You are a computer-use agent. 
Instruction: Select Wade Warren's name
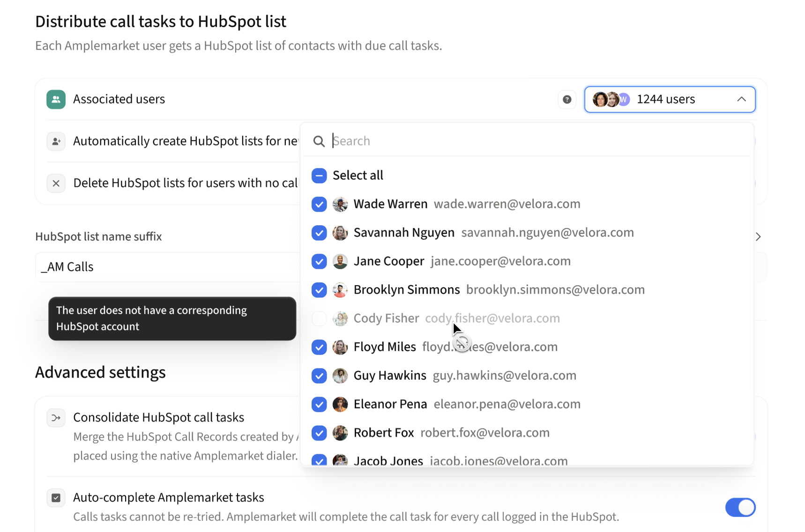coord(390,204)
